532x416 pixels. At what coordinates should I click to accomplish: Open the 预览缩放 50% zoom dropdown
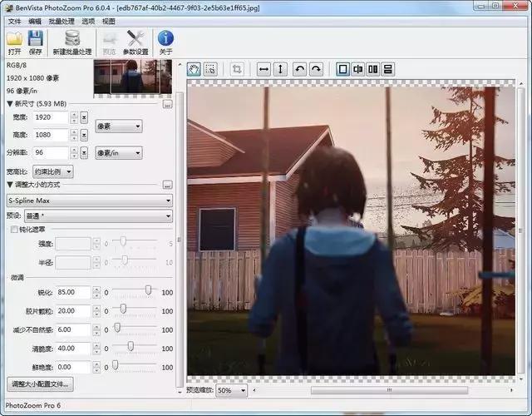(231, 390)
